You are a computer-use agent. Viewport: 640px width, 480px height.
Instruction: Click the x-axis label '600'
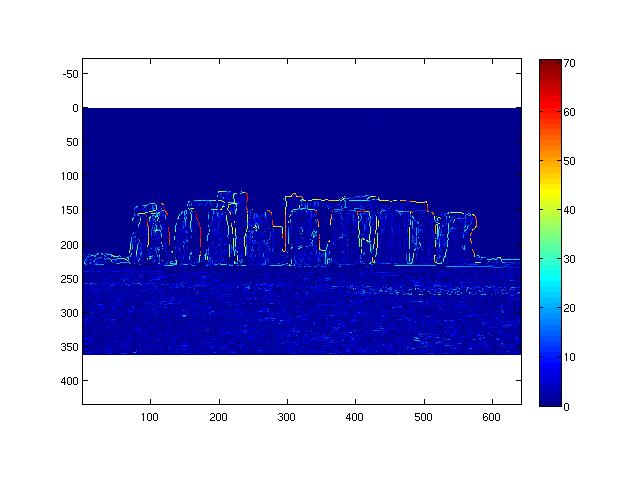(x=491, y=417)
